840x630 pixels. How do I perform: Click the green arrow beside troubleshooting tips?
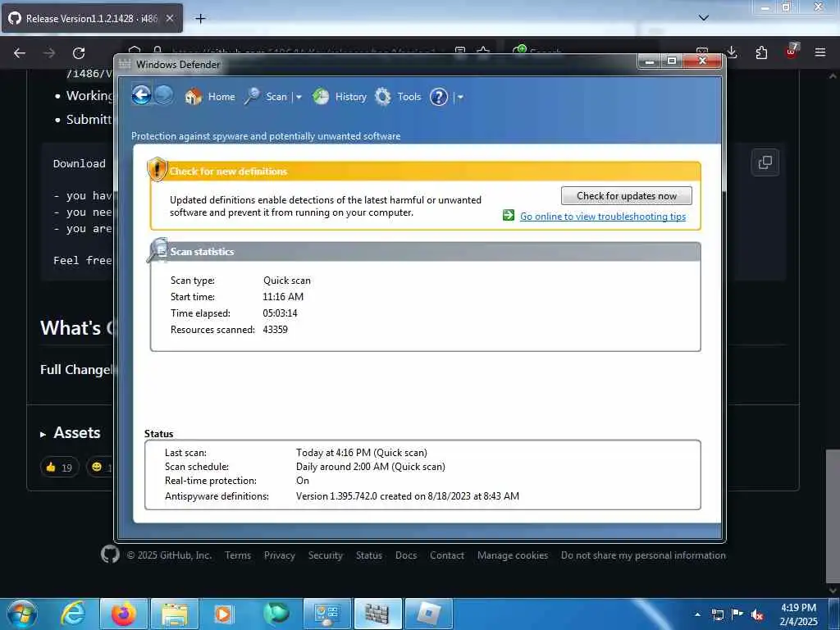tap(509, 216)
